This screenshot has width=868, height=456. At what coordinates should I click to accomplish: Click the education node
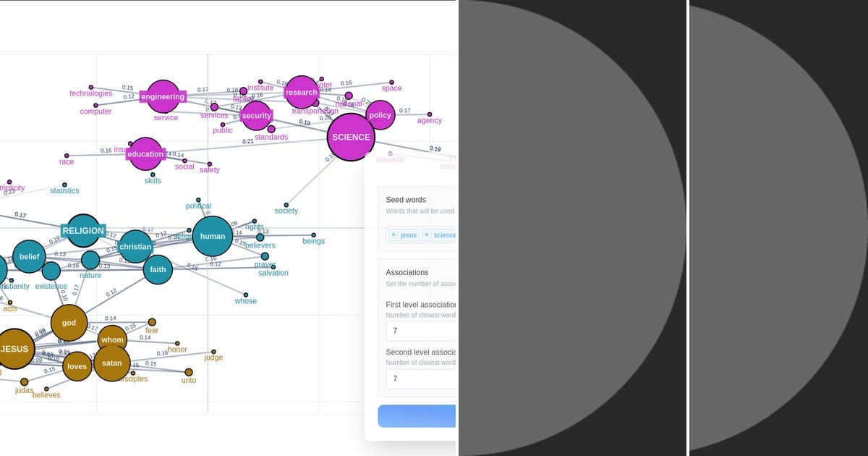(145, 153)
